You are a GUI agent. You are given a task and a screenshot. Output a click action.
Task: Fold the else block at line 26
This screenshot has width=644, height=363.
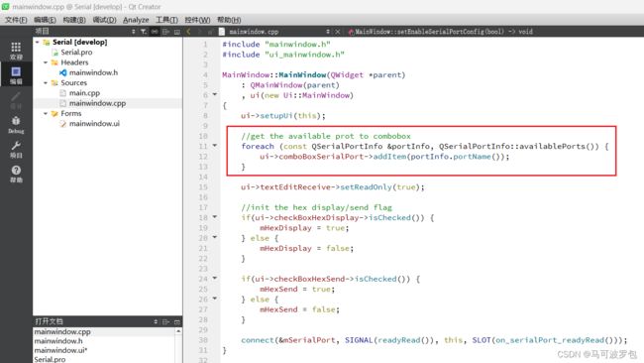(x=215, y=299)
